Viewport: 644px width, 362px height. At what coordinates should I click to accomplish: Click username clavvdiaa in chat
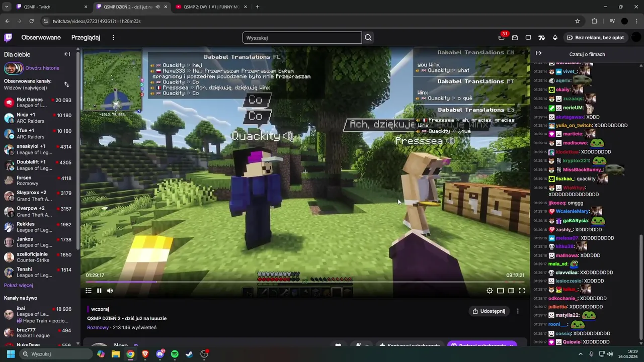point(567,273)
